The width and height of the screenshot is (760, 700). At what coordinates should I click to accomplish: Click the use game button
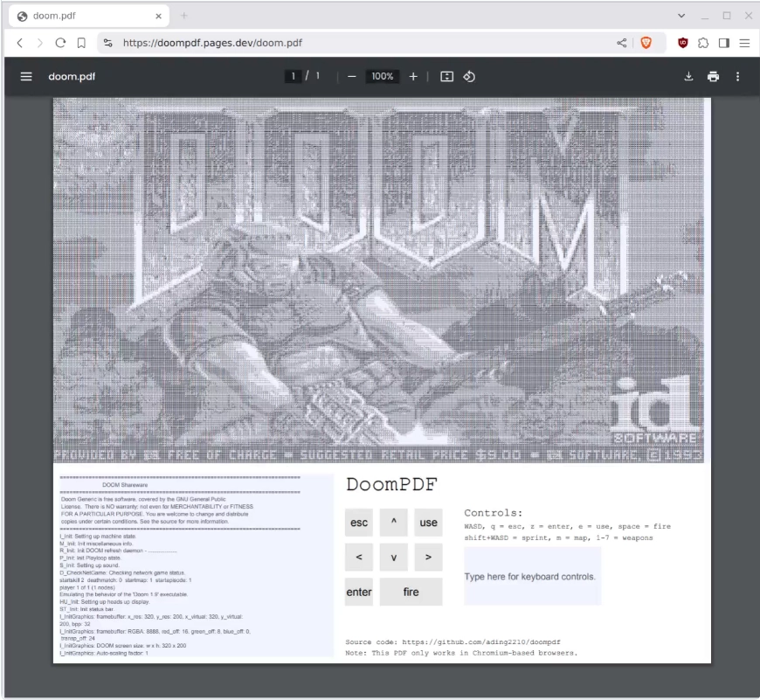(x=428, y=523)
